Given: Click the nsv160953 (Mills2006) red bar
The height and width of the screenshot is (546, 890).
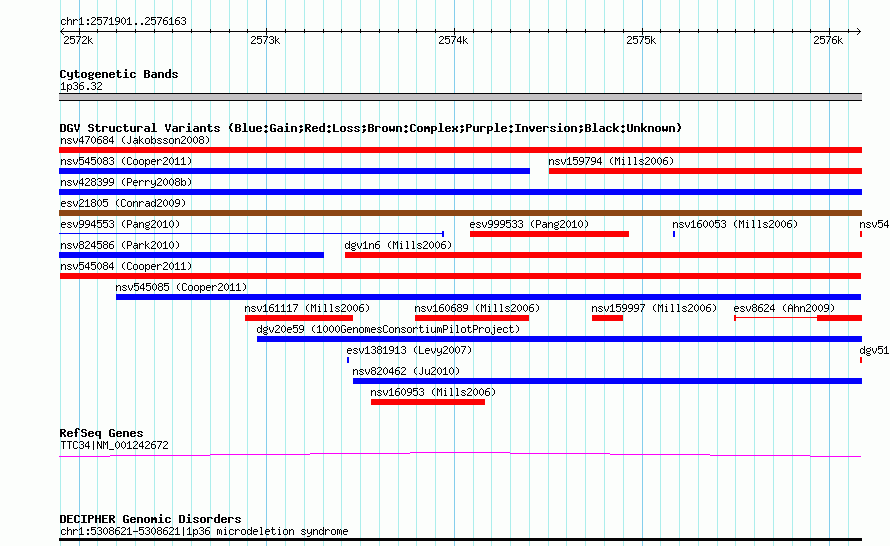Looking at the screenshot, I should point(428,402).
